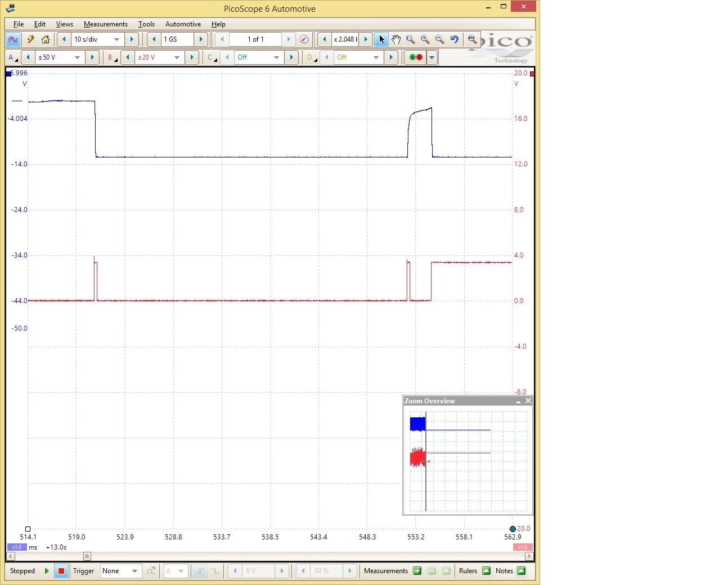Open Channel A ±50 V range dropdown

click(78, 57)
